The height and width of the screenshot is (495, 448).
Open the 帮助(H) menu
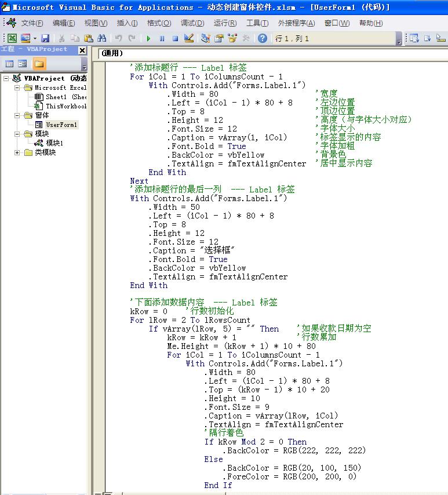pyautogui.click(x=371, y=23)
